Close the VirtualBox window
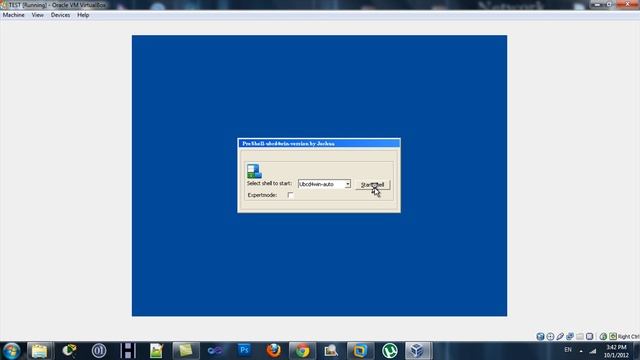 [628, 4]
